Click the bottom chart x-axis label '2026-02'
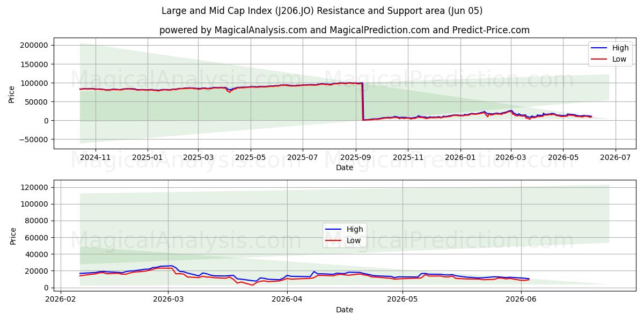Viewport: 644px width, 322px height. (61, 299)
